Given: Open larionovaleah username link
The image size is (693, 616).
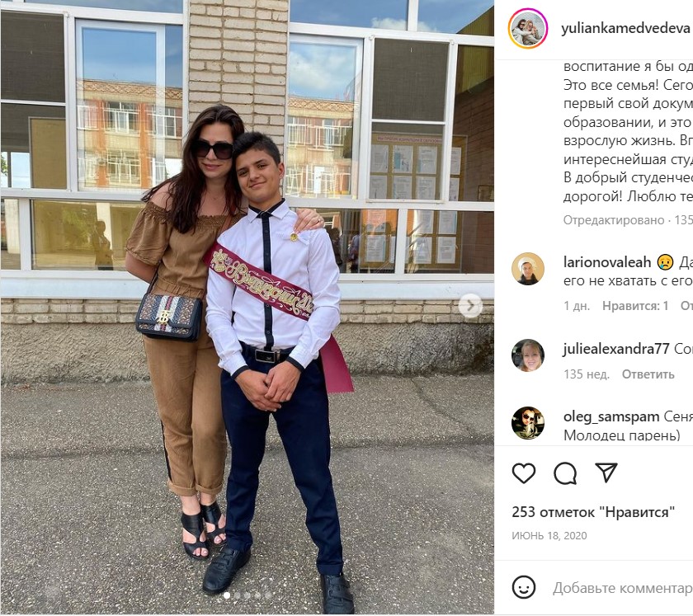Looking at the screenshot, I should pyautogui.click(x=607, y=262).
